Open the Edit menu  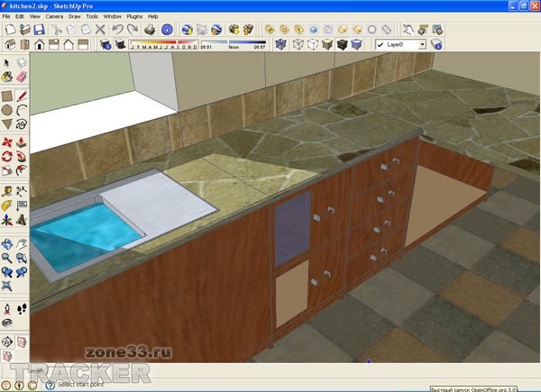[19, 16]
